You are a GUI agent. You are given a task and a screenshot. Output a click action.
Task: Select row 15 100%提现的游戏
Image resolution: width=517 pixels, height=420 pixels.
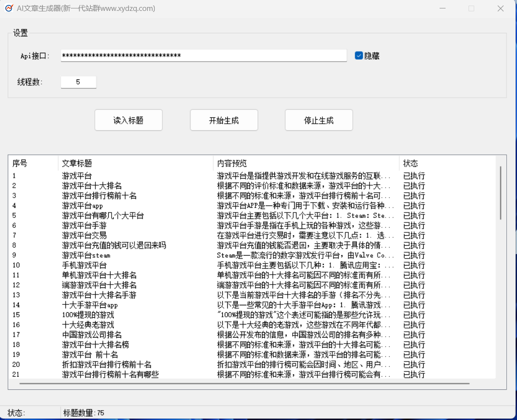click(x=88, y=315)
